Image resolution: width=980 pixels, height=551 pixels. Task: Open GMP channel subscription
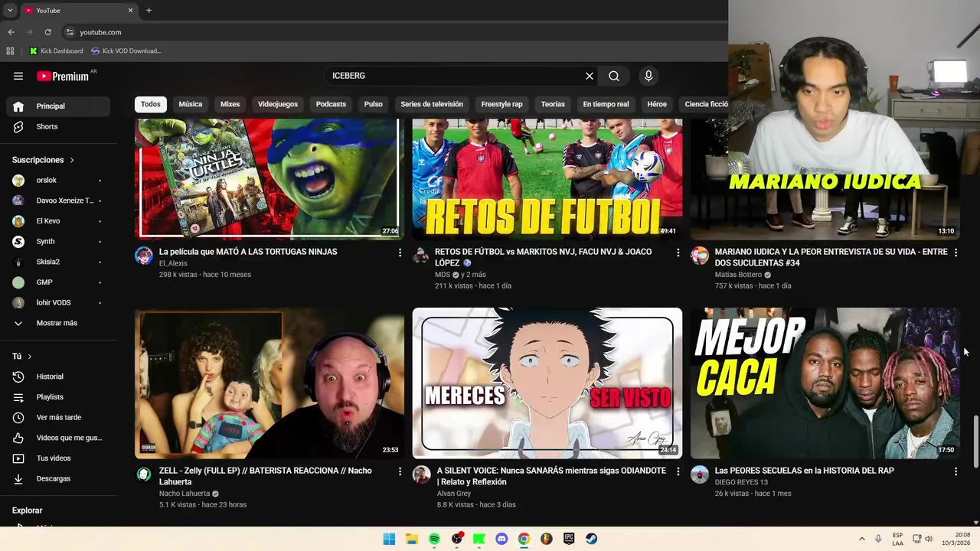[x=58, y=282]
